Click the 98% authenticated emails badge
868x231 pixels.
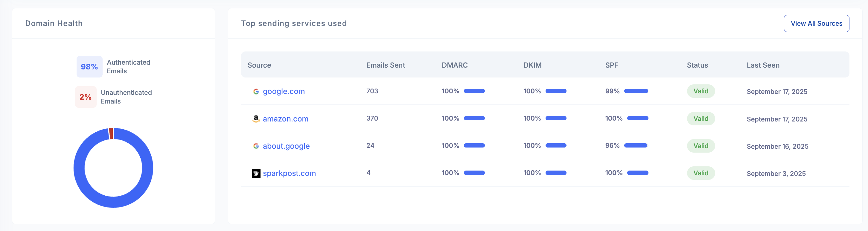(89, 67)
